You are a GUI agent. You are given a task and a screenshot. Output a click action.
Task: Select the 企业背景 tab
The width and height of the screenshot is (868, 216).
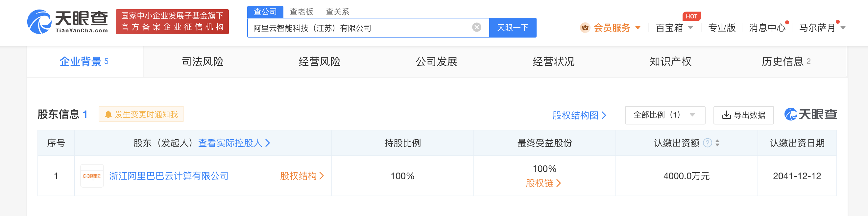tap(85, 62)
